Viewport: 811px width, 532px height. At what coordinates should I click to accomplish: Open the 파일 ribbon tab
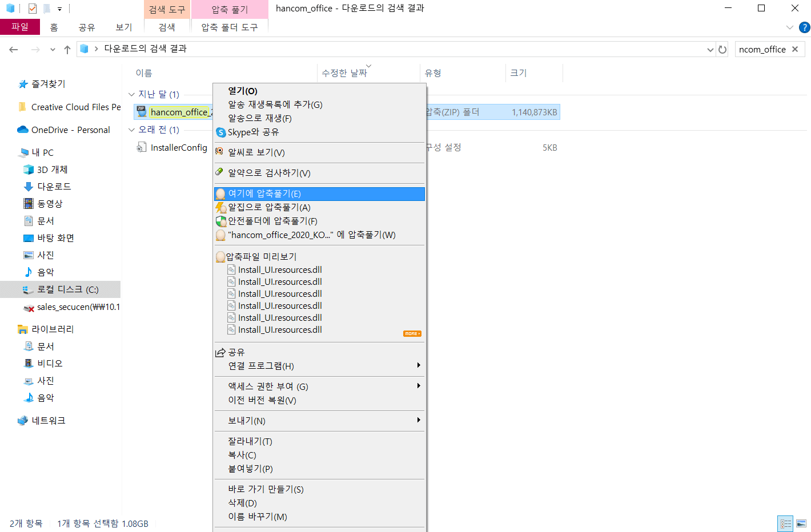click(x=20, y=27)
